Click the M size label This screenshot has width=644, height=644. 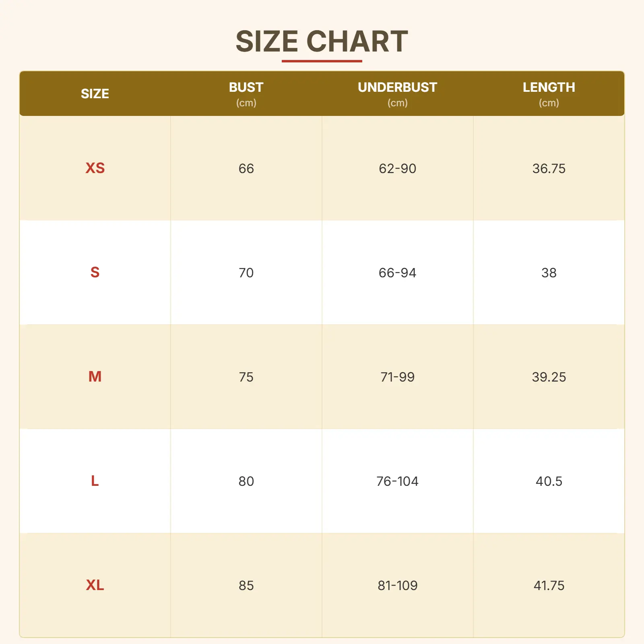coord(95,377)
